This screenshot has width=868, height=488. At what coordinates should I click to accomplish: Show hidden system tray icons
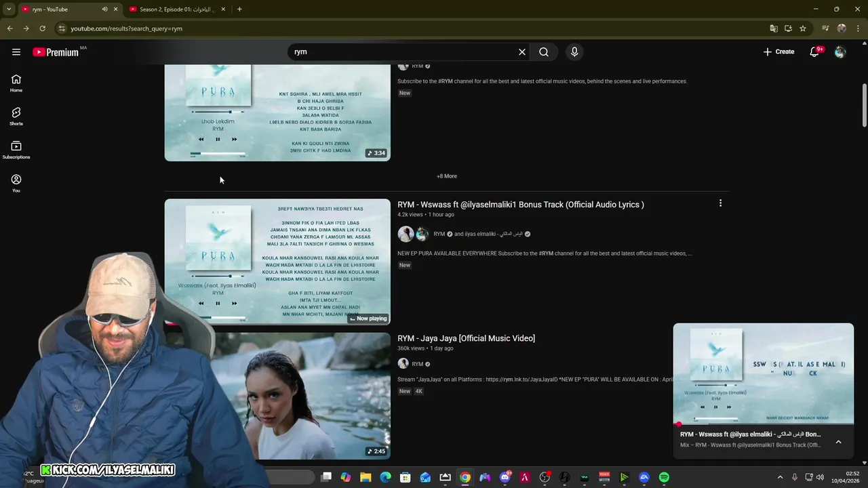pyautogui.click(x=780, y=477)
